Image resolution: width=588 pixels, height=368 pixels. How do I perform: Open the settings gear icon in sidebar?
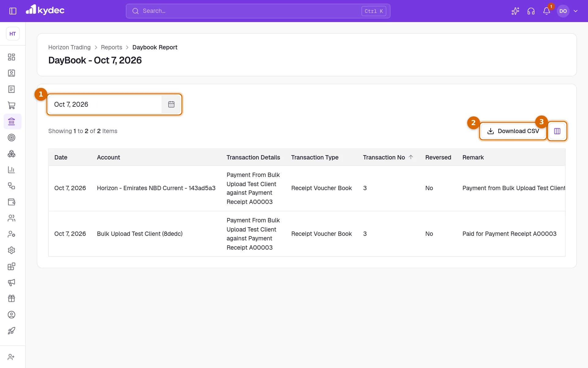coord(11,250)
